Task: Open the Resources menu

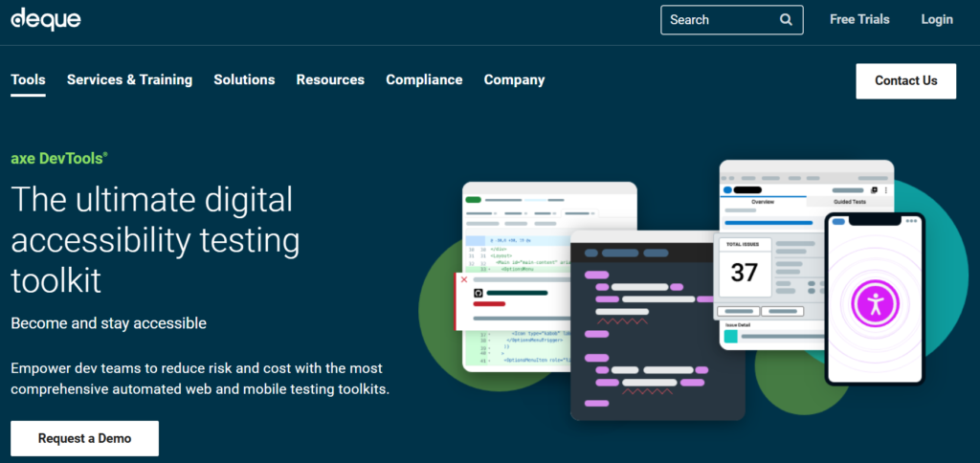Action: pyautogui.click(x=330, y=80)
